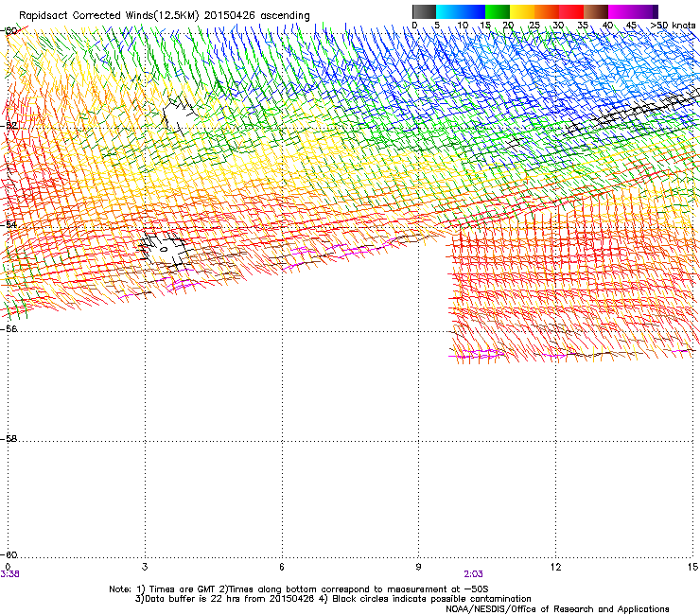Image resolution: width=700 pixels, height=615 pixels.
Task: Click the longitude 9 axis label
Action: coord(418,567)
